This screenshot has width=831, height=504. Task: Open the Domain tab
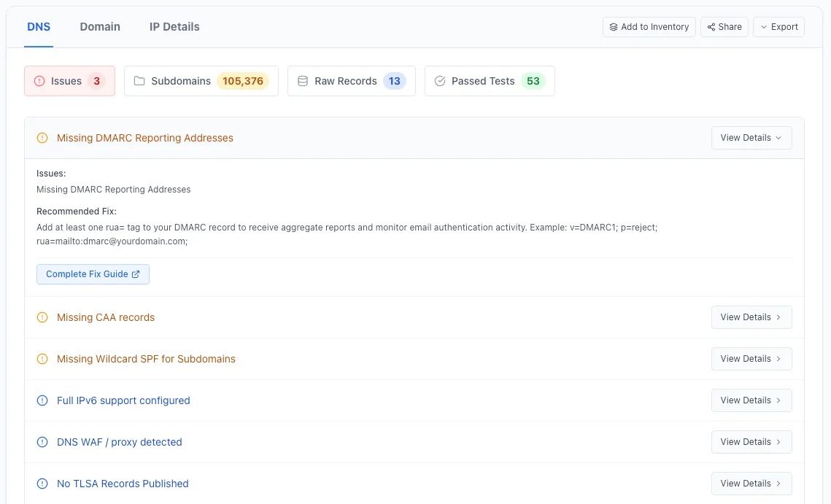pyautogui.click(x=100, y=27)
